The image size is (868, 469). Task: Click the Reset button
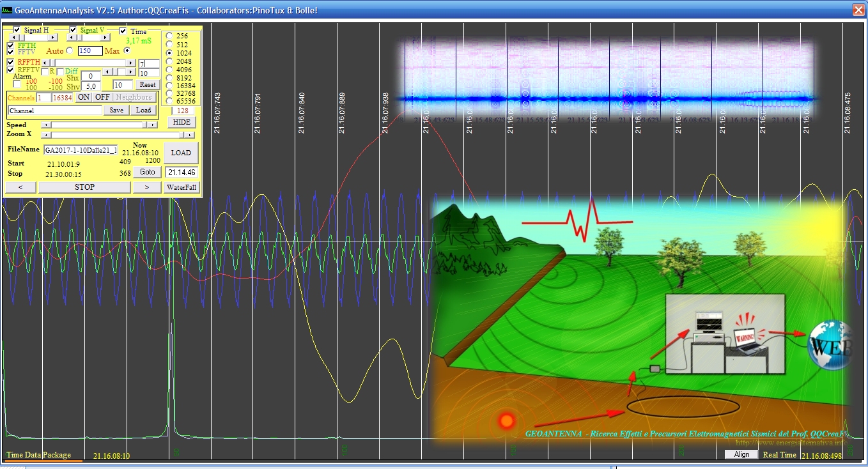pyautogui.click(x=148, y=84)
